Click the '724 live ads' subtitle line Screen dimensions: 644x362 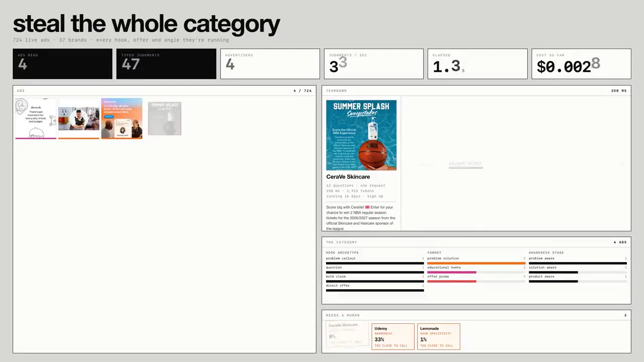click(x=121, y=40)
